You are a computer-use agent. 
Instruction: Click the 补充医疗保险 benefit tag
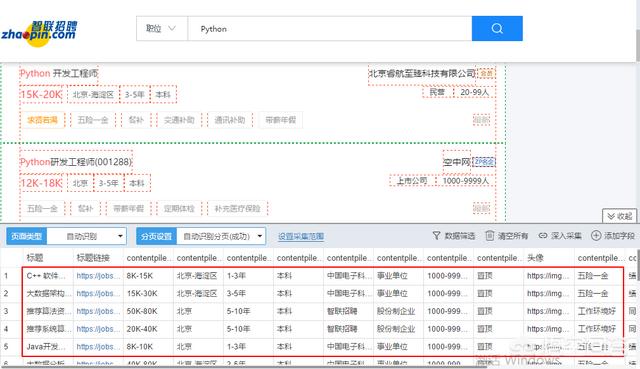(238, 209)
